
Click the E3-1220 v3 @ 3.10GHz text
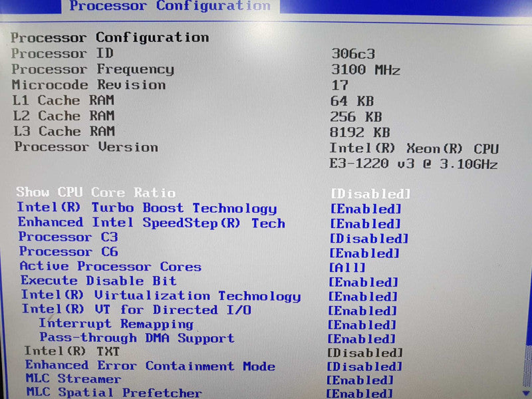click(414, 164)
